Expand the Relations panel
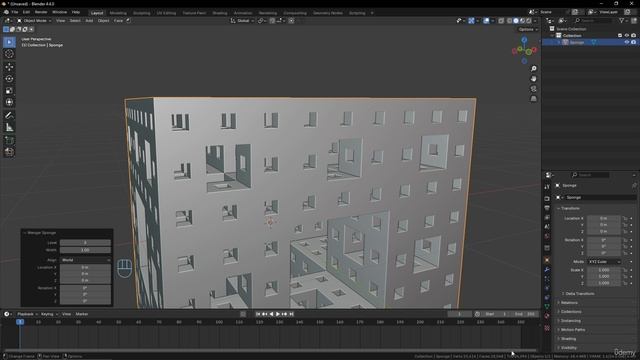Viewport: 640px width, 360px height. pos(568,302)
